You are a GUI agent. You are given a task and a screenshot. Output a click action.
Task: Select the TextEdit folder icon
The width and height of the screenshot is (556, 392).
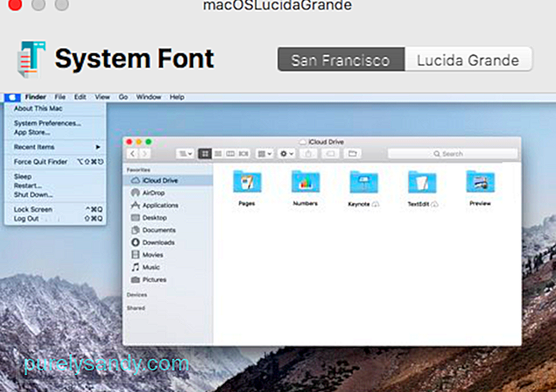[422, 181]
